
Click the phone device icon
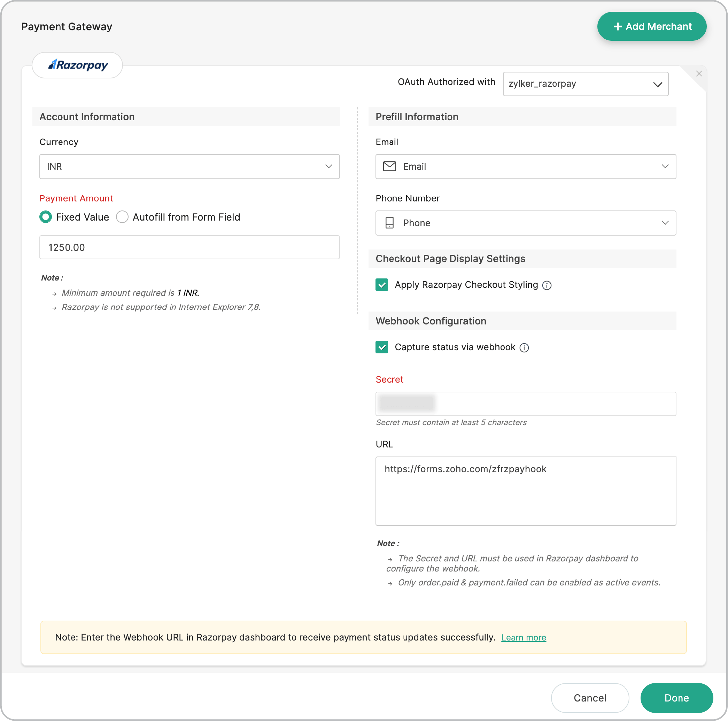[x=390, y=223]
